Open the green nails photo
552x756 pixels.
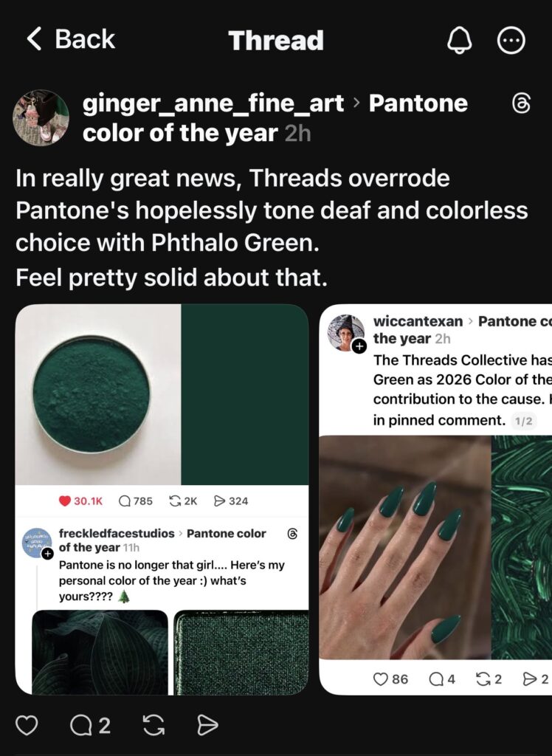[405, 547]
